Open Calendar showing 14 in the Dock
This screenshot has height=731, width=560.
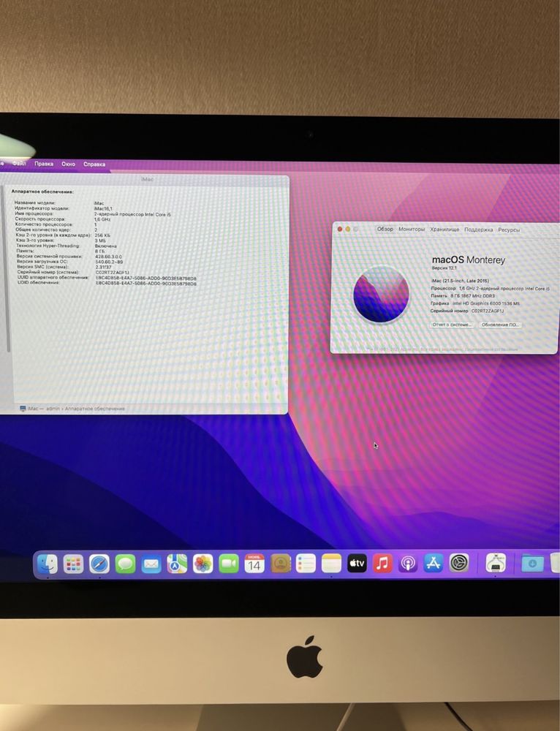(254, 564)
